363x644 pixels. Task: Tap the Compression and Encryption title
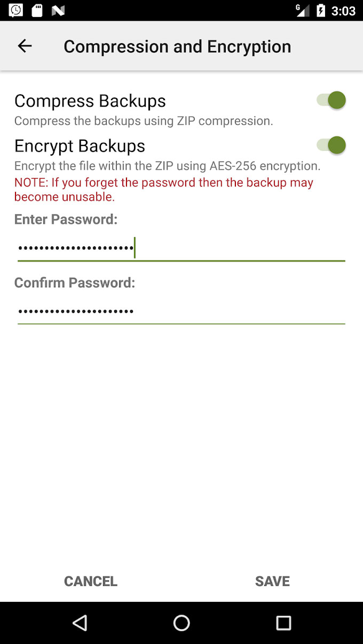coord(177,46)
